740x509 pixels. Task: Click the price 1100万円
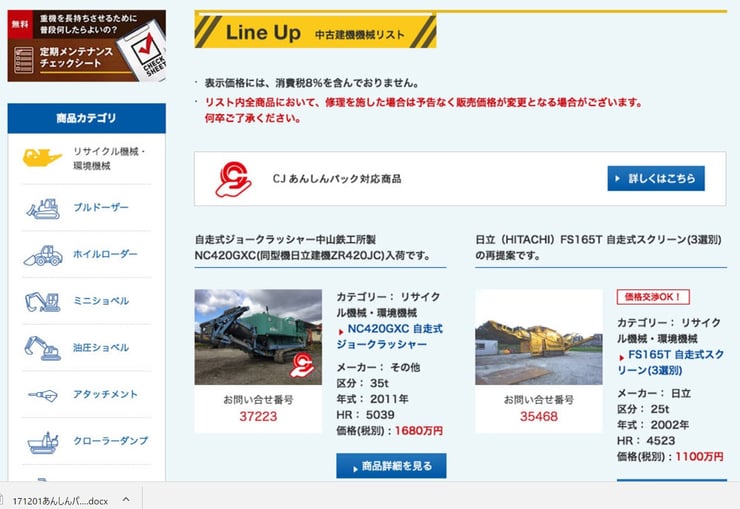[699, 457]
